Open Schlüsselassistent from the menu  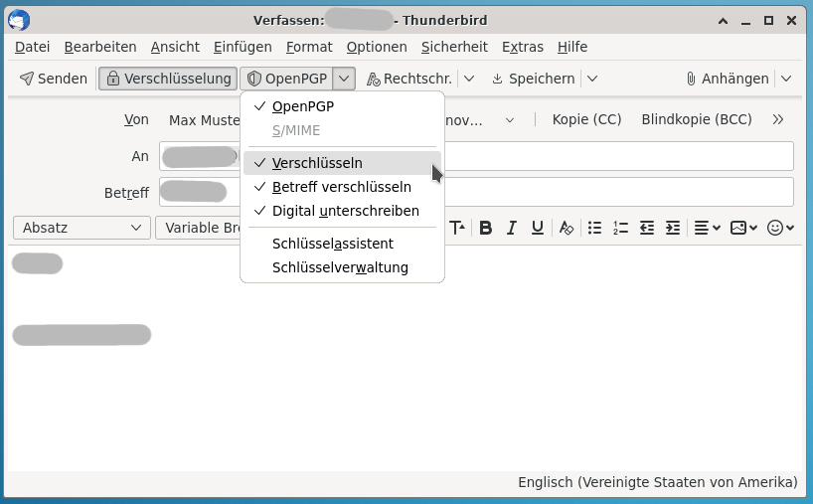pos(342,244)
